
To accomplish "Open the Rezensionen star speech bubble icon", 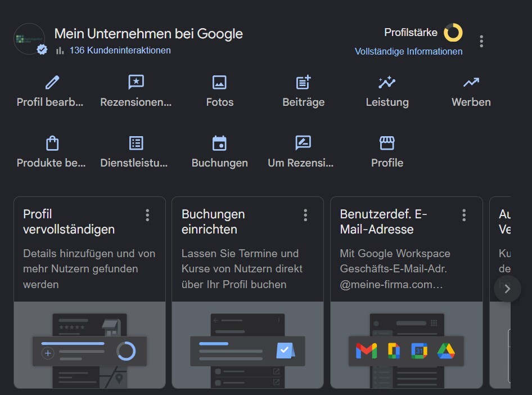I will click(136, 82).
